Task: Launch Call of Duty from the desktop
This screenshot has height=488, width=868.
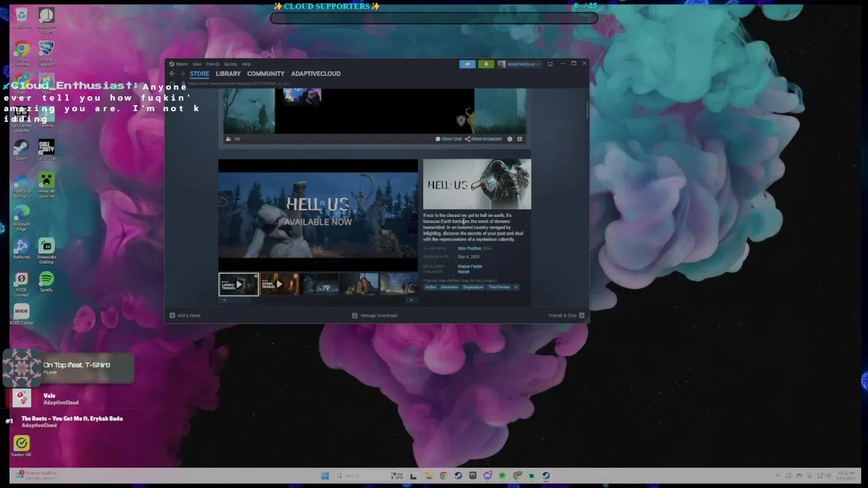Action: tap(46, 150)
